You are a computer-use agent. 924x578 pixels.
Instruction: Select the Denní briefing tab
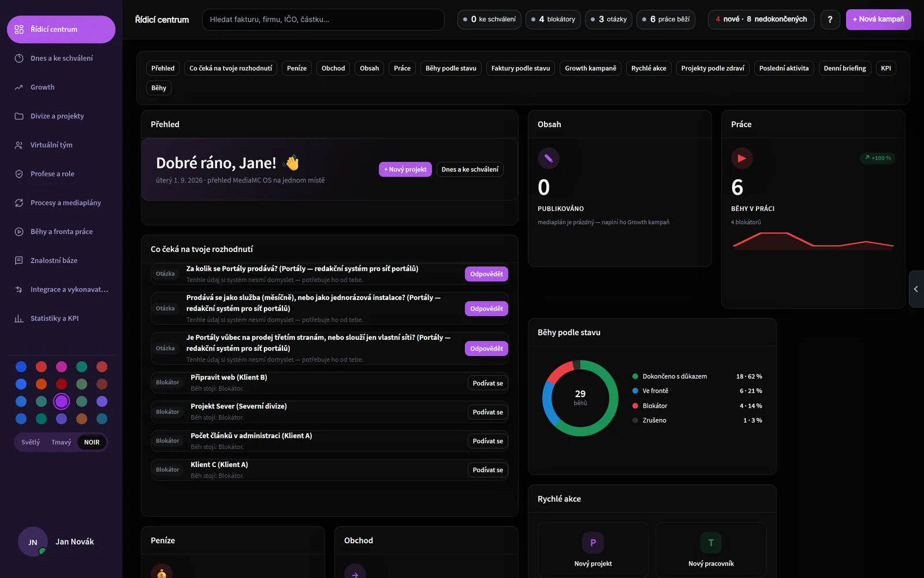[845, 68]
